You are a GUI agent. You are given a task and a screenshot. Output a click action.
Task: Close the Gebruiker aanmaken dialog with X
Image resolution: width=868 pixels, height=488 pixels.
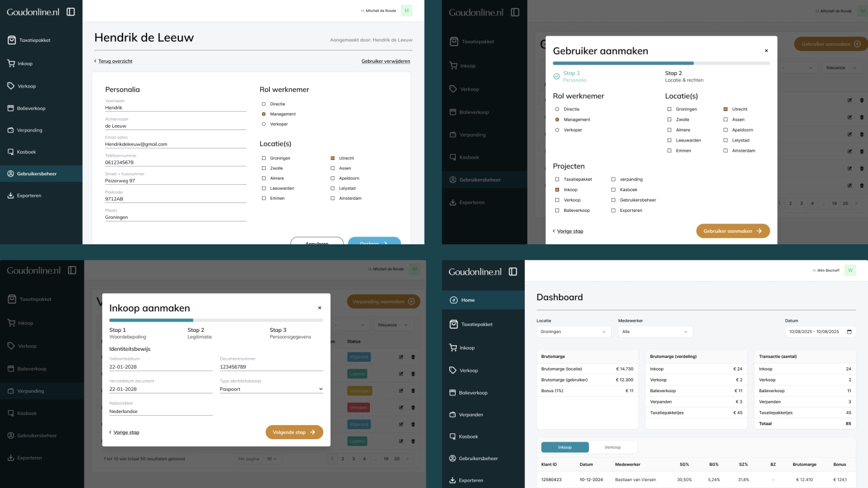(x=766, y=51)
